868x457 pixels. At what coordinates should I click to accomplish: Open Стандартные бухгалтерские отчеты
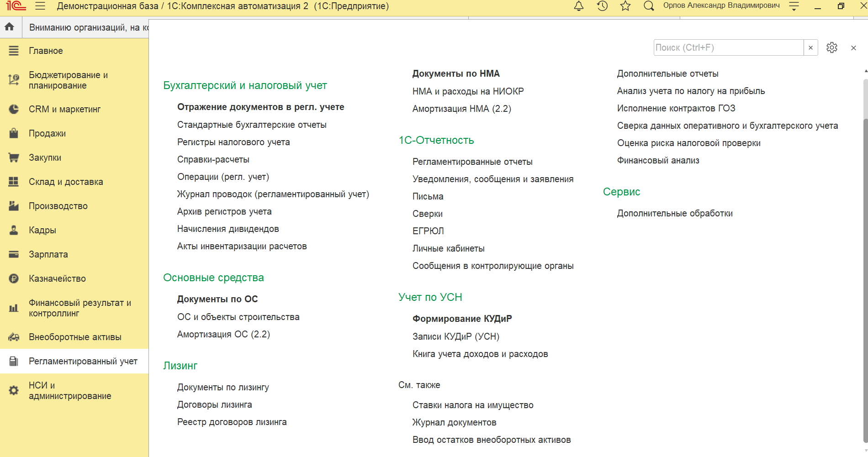pyautogui.click(x=252, y=125)
